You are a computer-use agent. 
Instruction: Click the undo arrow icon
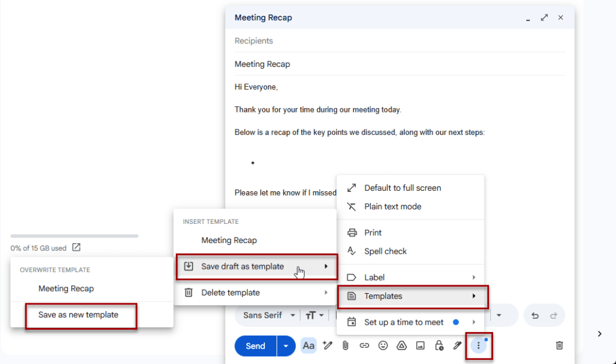[x=535, y=315]
